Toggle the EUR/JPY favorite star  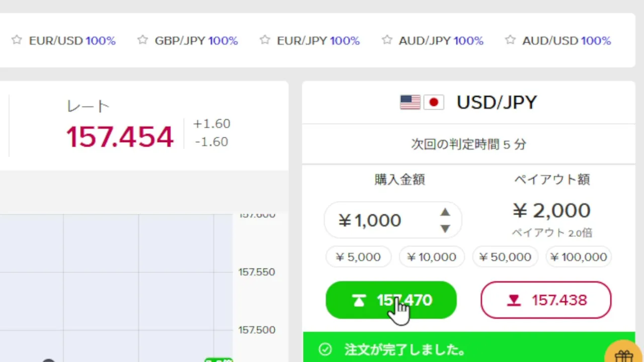pos(265,40)
